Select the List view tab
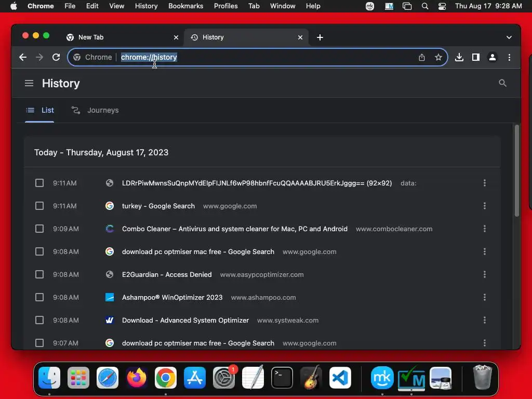 click(x=39, y=110)
